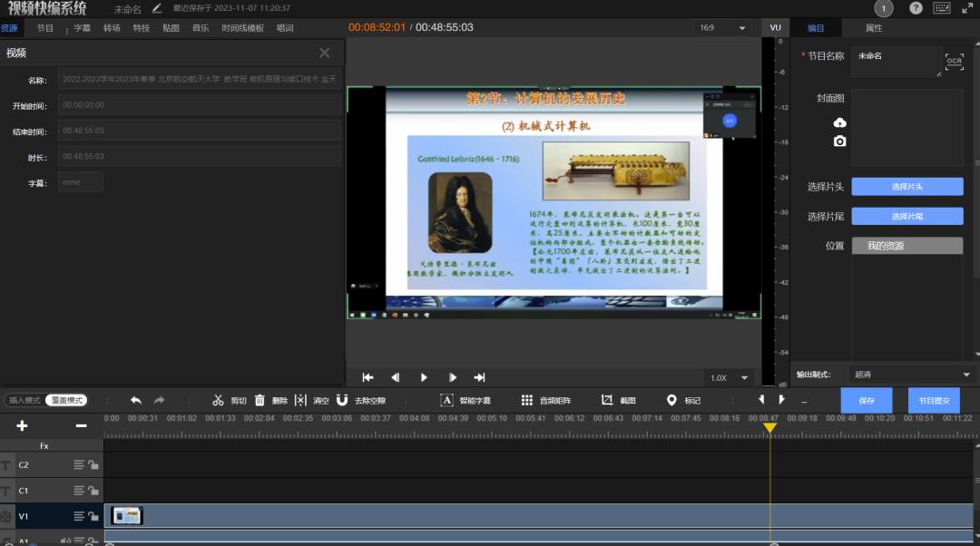Click the blue 选择片尾 button
980x546 pixels.
tap(906, 216)
